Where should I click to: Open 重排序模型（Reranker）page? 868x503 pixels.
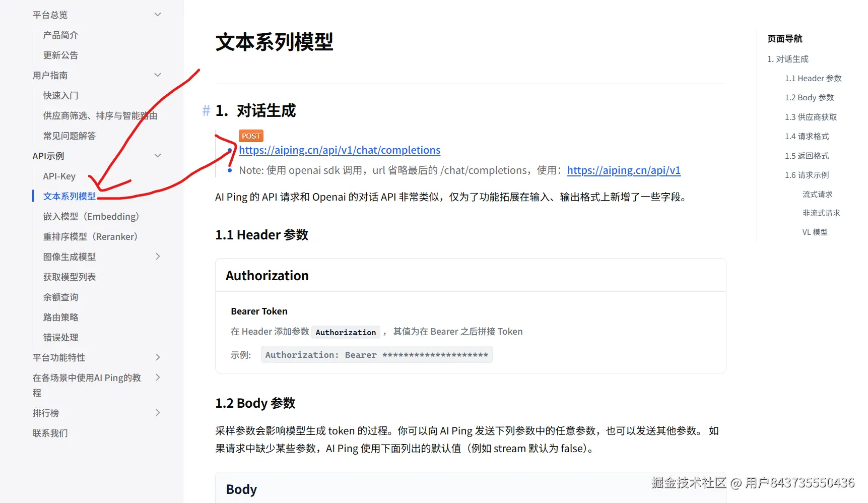coord(91,236)
